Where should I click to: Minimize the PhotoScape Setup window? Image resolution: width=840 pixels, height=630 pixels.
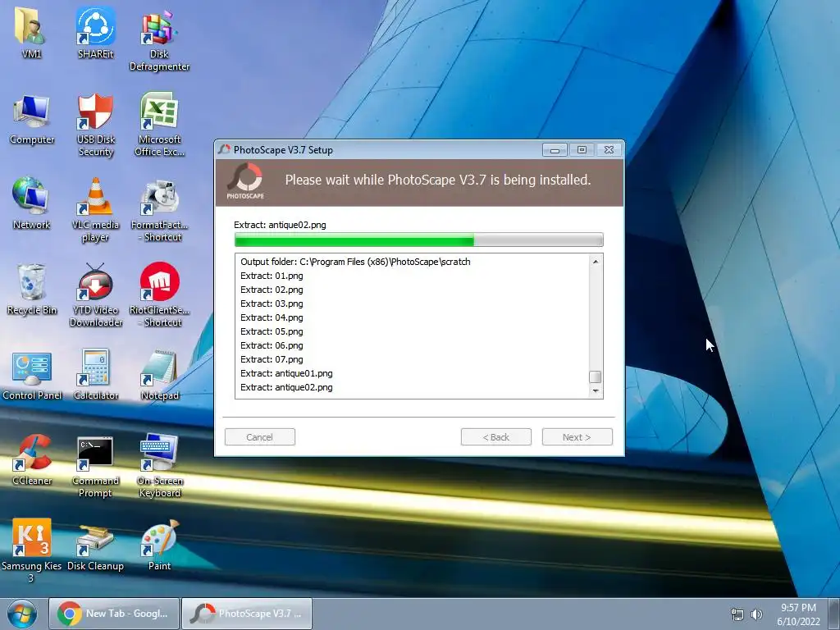click(x=555, y=150)
